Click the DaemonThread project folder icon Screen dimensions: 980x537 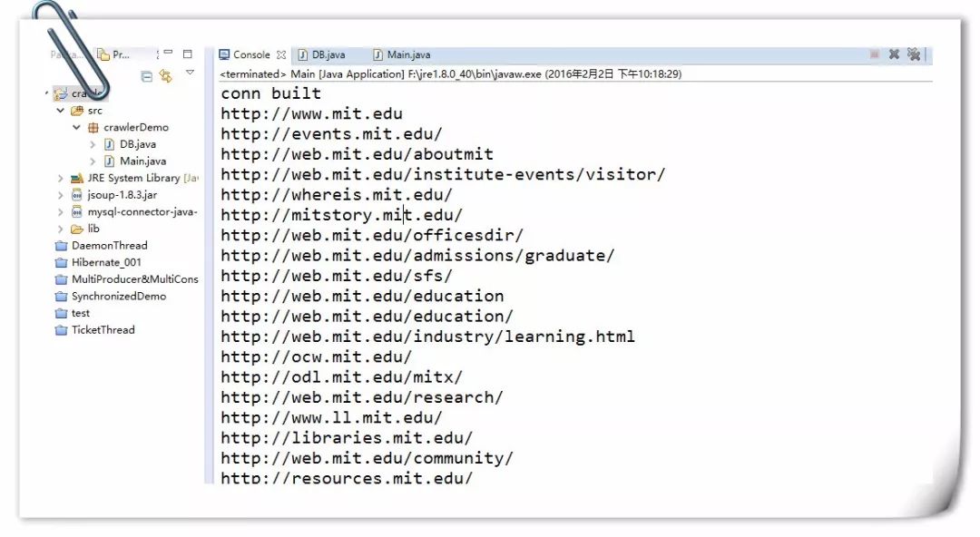coord(61,246)
